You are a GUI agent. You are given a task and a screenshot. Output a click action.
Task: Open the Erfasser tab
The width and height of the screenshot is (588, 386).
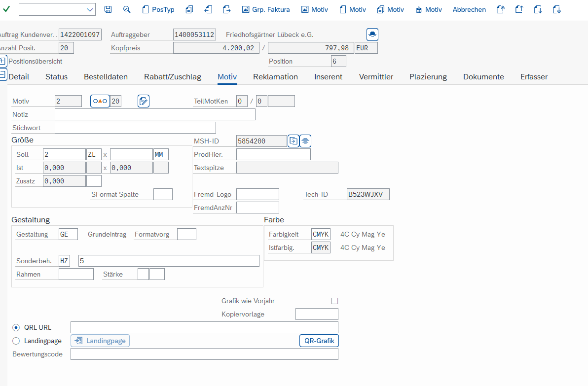(534, 77)
